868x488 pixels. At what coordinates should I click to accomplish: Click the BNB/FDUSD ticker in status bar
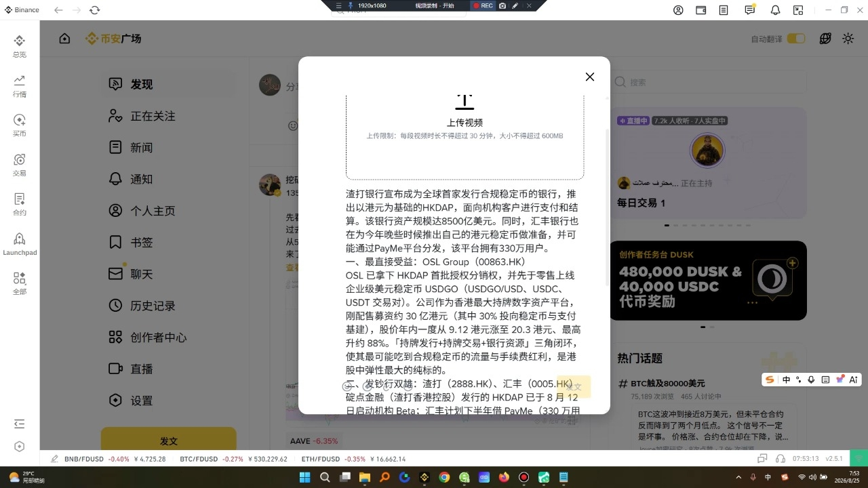tap(115, 459)
